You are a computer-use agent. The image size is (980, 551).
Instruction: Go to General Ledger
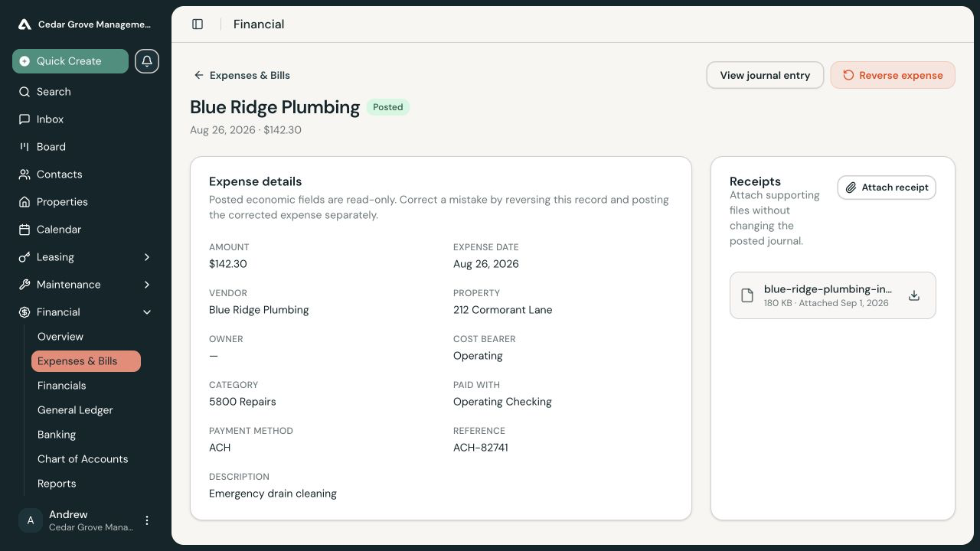point(75,410)
